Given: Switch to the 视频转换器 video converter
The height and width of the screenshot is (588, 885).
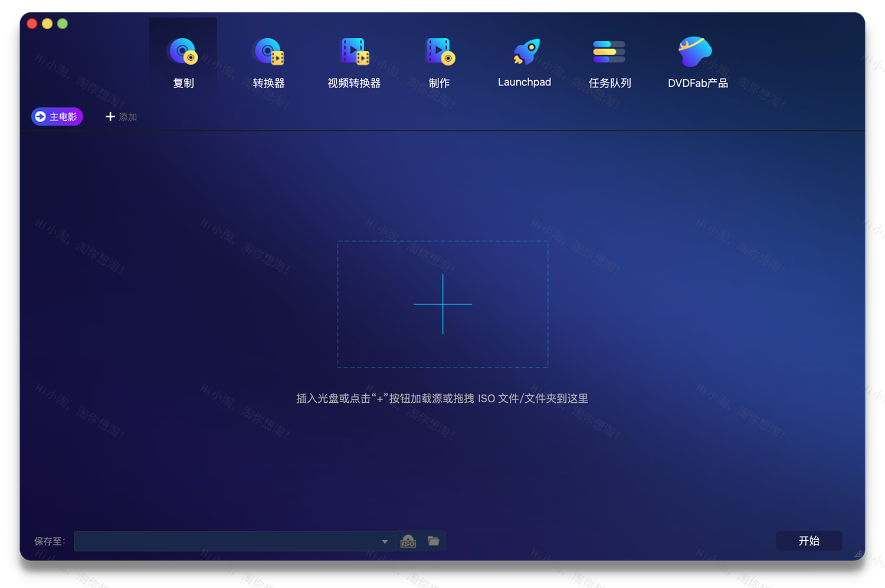Looking at the screenshot, I should tap(354, 52).
